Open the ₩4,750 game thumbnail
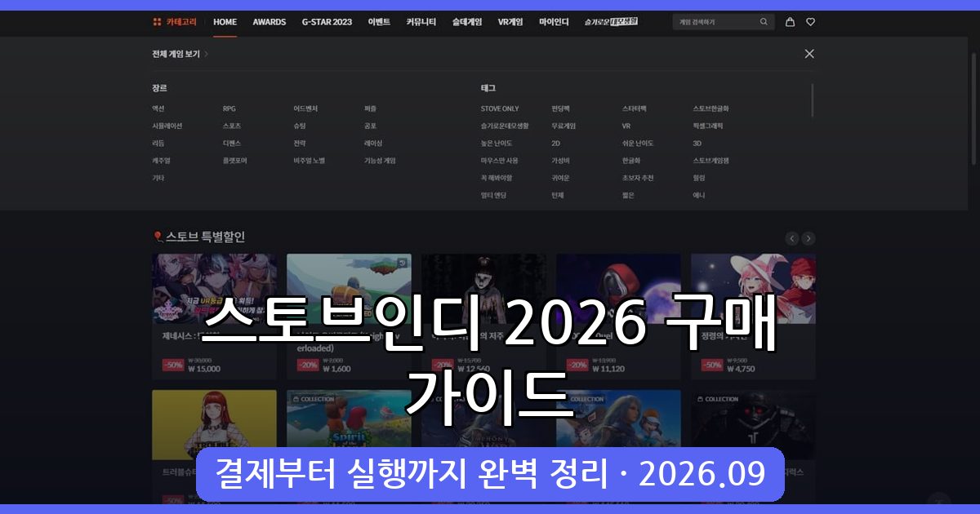 coord(753,289)
